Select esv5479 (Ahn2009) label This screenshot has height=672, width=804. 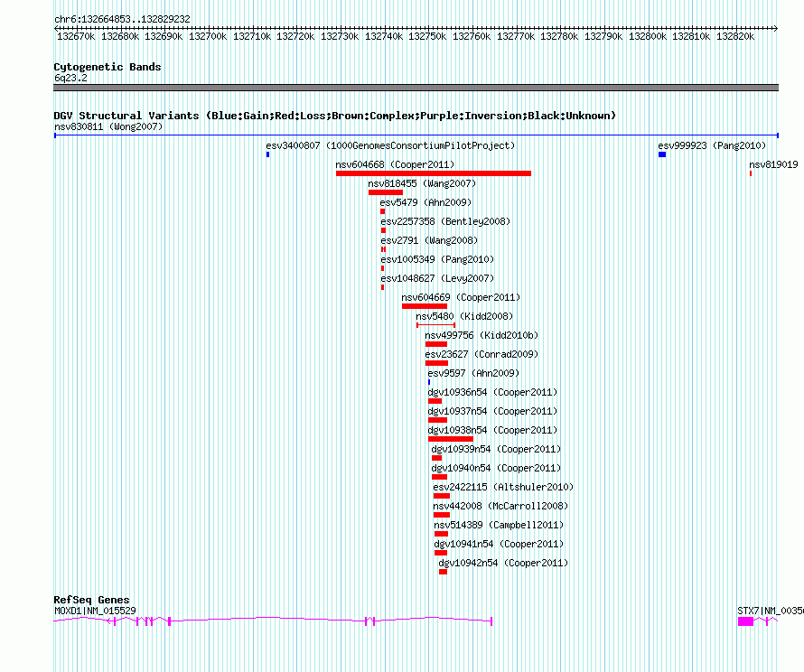(x=425, y=202)
